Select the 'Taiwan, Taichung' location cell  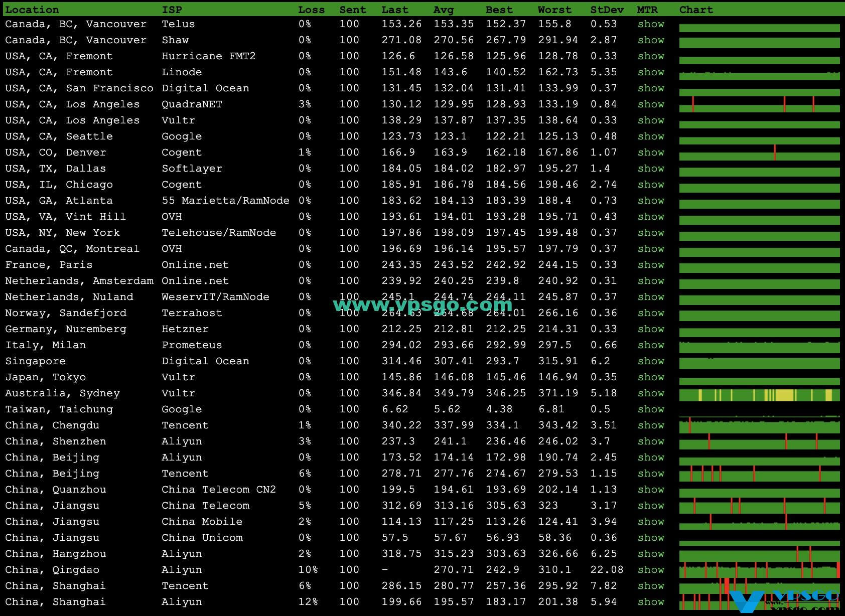(59, 409)
